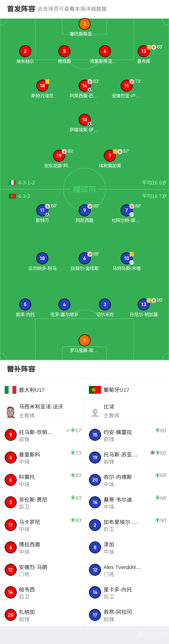Open Italy number 10 萨穆埃莱 player circle
169x644 pixels.
click(84, 120)
